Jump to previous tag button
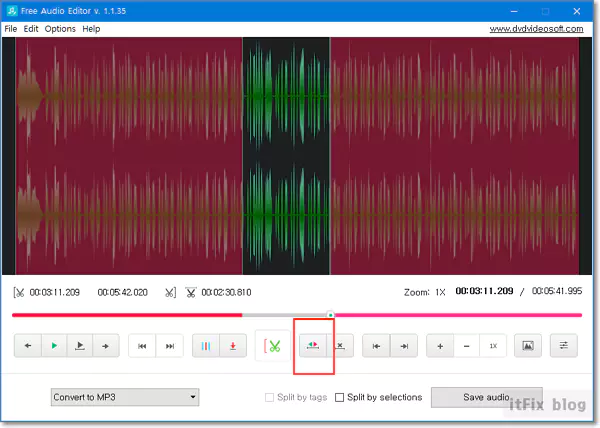600x428 pixels. click(x=142, y=346)
